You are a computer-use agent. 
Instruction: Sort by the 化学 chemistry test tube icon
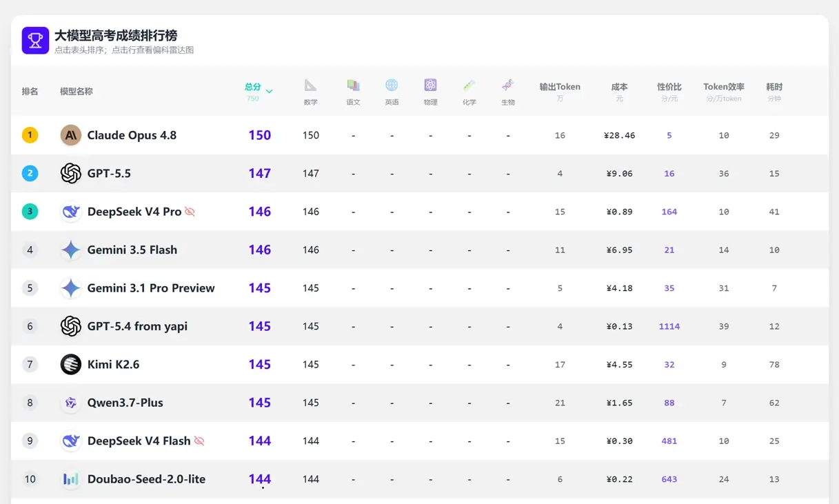[x=469, y=85]
